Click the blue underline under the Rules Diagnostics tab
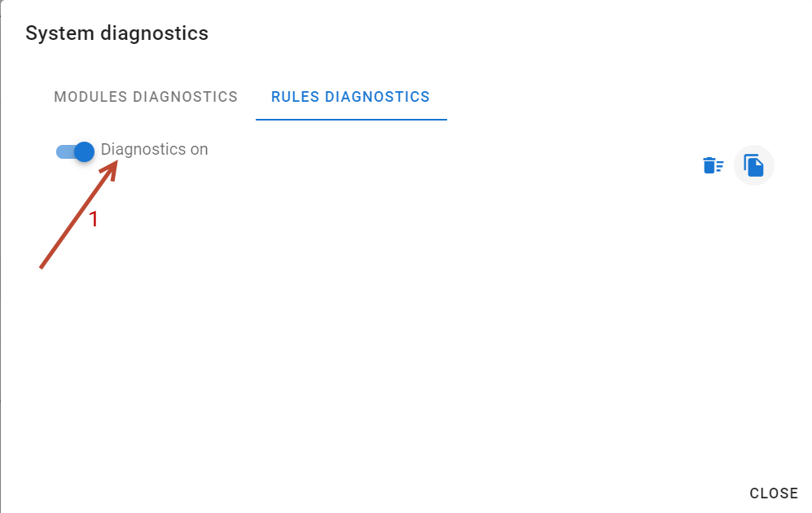 (x=351, y=119)
